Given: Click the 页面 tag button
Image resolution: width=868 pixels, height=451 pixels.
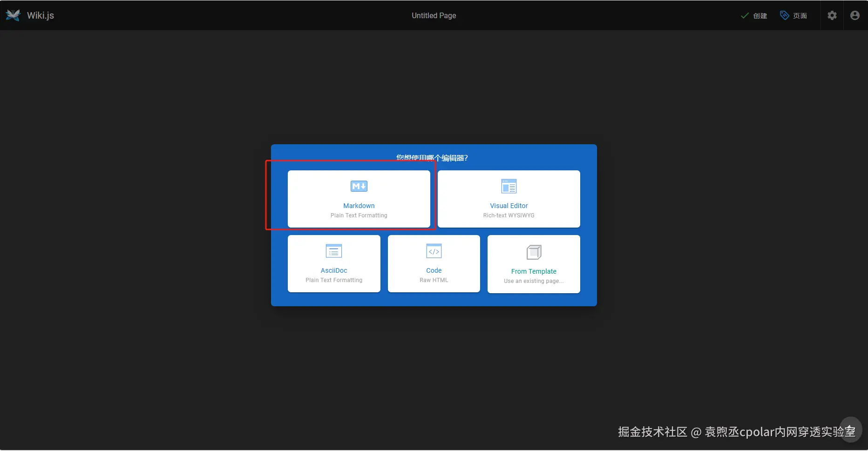Looking at the screenshot, I should [793, 15].
